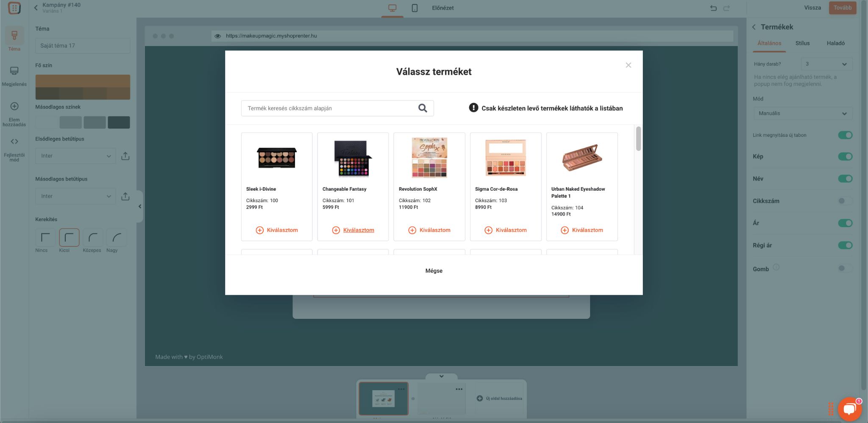Click the undo arrow icon
Screen dimensions: 868x423
[x=713, y=8]
